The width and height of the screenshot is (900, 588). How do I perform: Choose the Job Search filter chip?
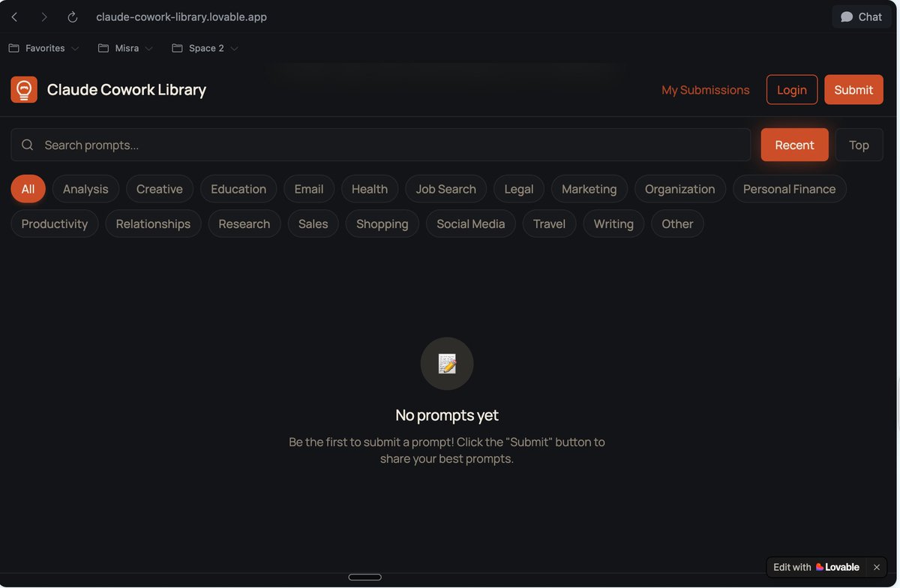pos(446,189)
